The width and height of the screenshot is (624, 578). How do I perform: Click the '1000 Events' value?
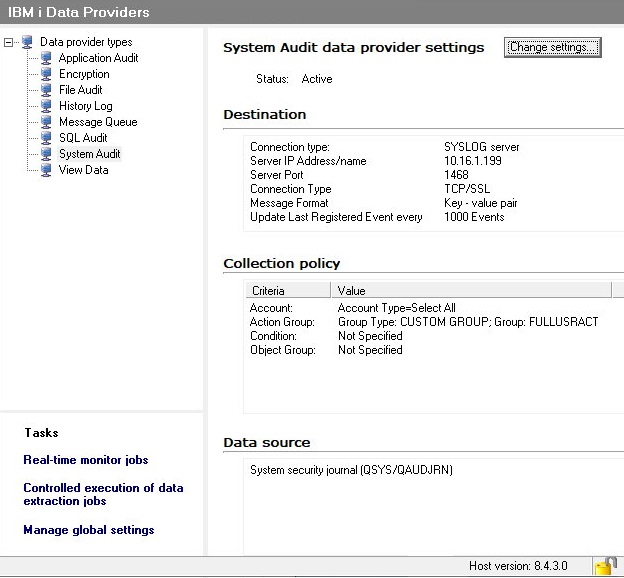point(474,217)
